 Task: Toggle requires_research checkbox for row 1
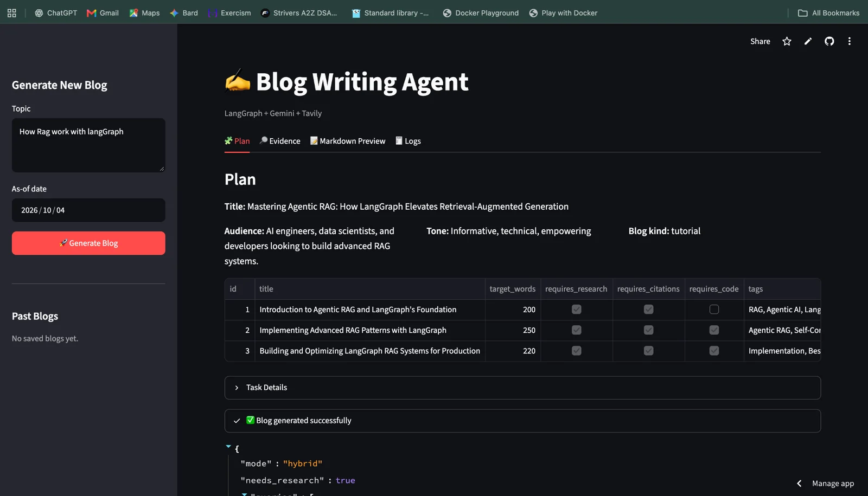pyautogui.click(x=576, y=310)
